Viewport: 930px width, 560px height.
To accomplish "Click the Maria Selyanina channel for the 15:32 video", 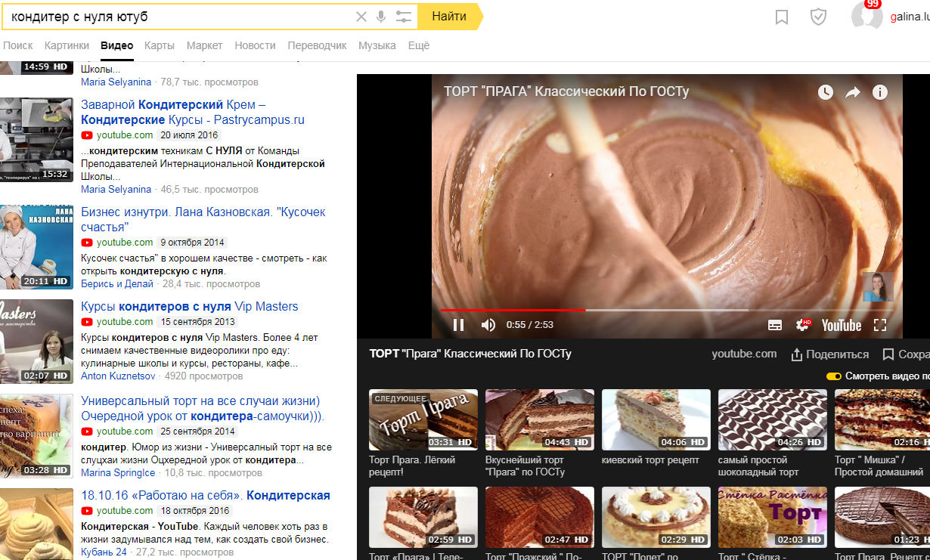I will pyautogui.click(x=116, y=190).
